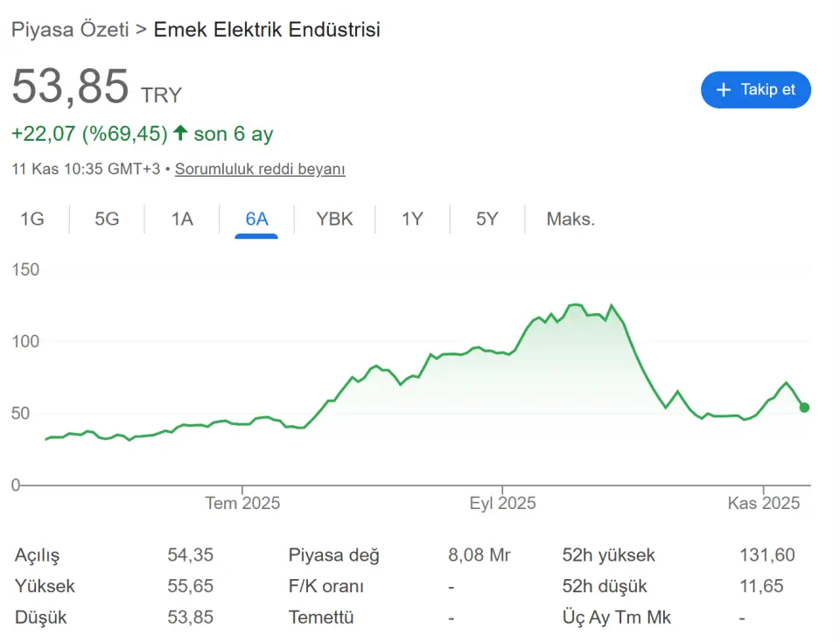The height and width of the screenshot is (642, 840).
Task: Switch to the 5G range tab
Action: 107,219
